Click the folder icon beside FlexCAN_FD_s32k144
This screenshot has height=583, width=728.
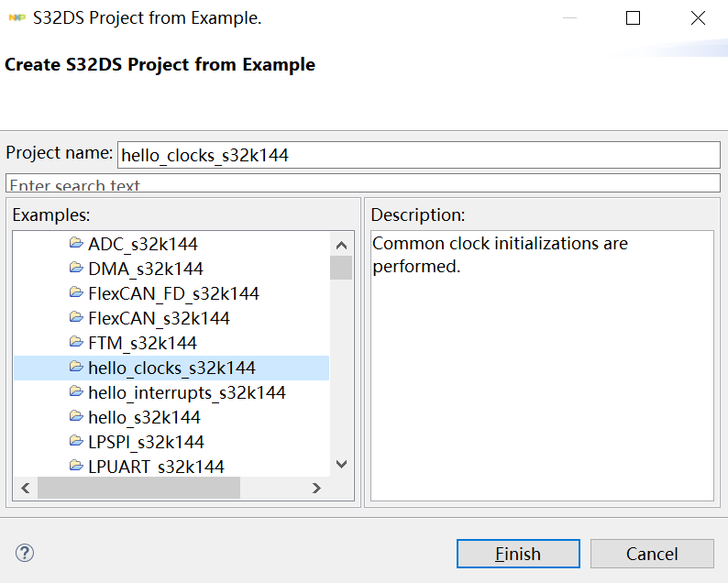[76, 293]
